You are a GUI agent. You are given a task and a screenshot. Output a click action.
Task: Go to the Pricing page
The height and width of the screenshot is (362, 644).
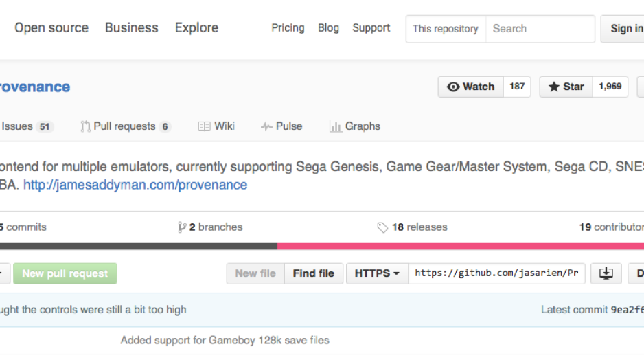click(x=288, y=28)
